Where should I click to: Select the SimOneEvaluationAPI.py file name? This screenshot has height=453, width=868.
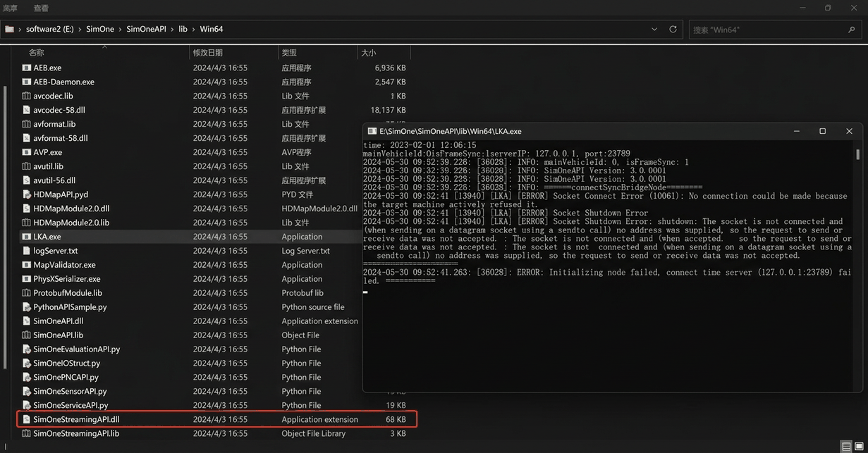click(x=76, y=349)
